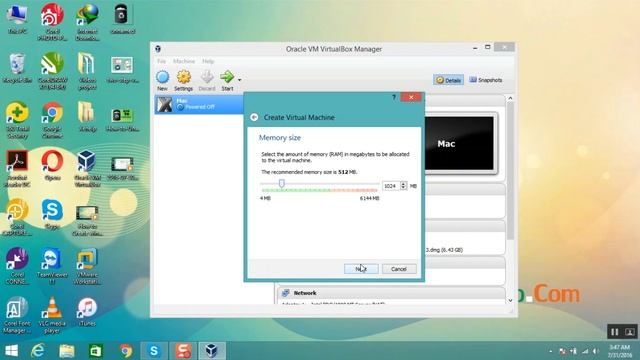Click the Cancel button in wizard
The height and width of the screenshot is (360, 640).
pos(399,269)
